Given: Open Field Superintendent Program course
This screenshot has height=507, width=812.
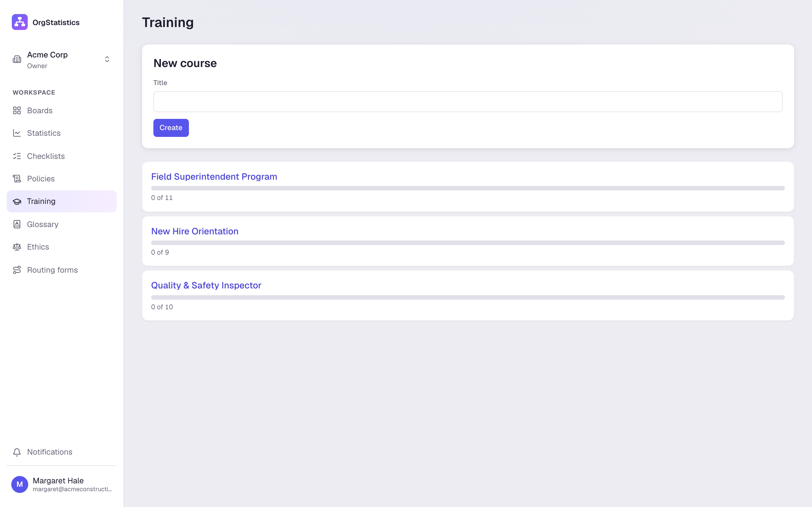Looking at the screenshot, I should click(x=214, y=177).
